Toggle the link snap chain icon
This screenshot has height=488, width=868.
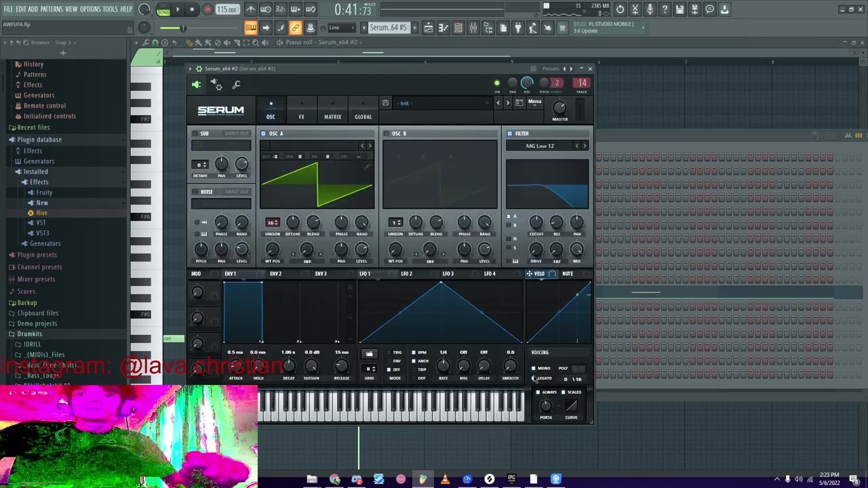click(x=296, y=28)
